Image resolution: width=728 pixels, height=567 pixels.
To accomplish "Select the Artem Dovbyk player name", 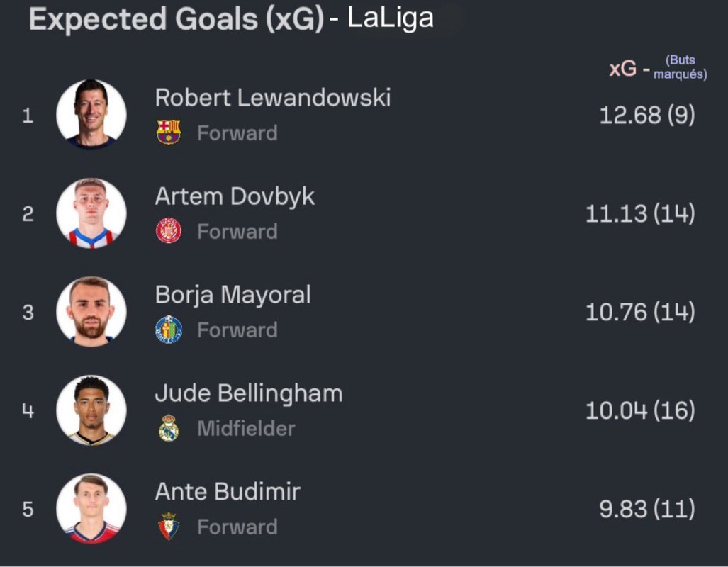I will point(235,197).
